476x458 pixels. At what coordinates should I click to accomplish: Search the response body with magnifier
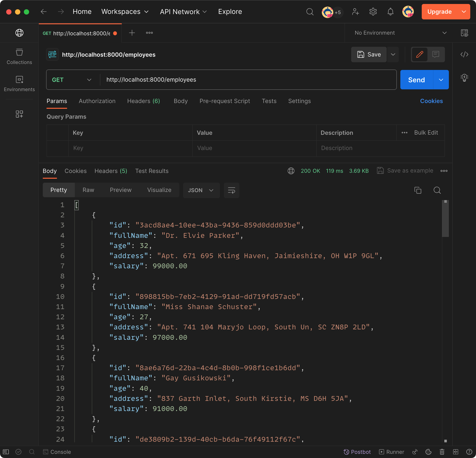point(437,190)
